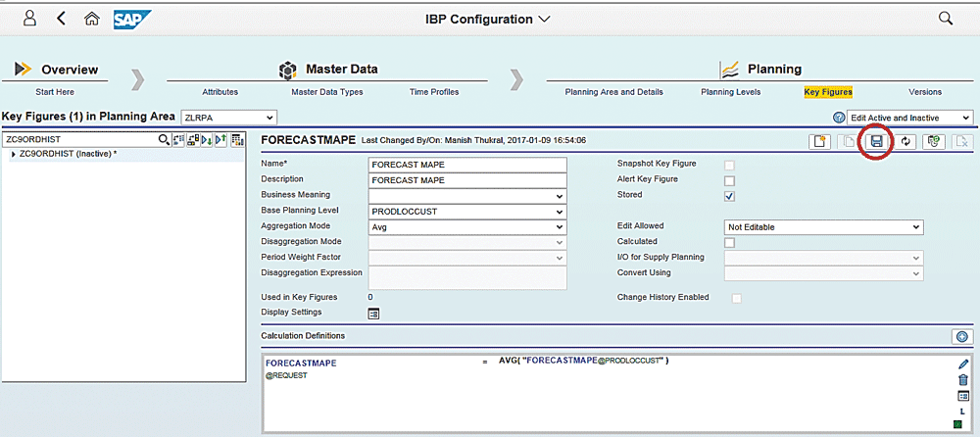Open the ZLRPA planning area dropdown

tap(228, 117)
